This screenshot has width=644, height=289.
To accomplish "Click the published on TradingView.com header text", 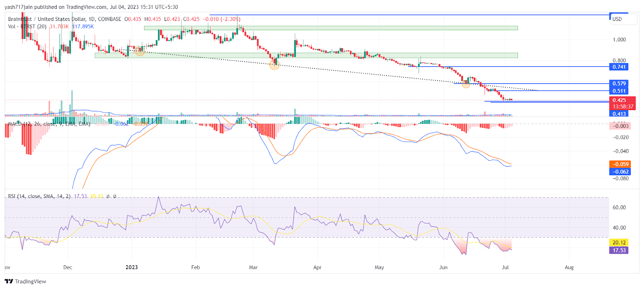I will [70, 7].
